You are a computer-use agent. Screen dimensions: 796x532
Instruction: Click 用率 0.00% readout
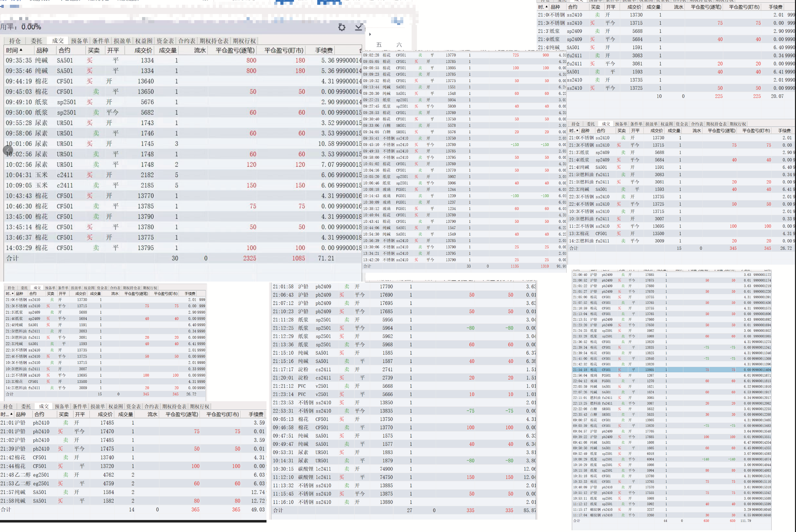(x=20, y=27)
